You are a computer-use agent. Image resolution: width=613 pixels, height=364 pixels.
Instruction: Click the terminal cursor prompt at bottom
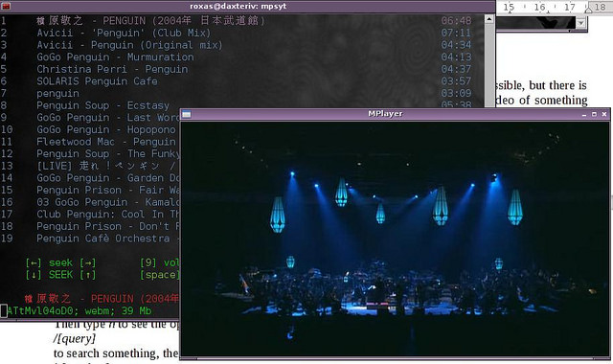4,310
